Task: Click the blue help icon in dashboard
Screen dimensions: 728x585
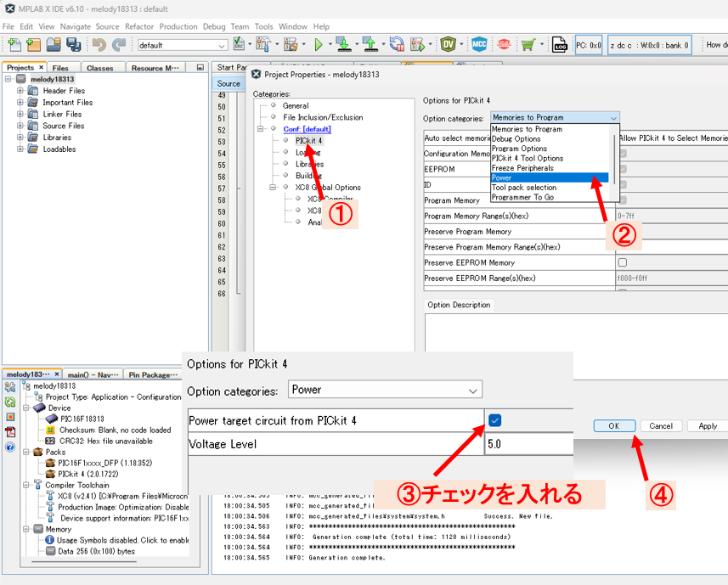Action: click(10, 447)
